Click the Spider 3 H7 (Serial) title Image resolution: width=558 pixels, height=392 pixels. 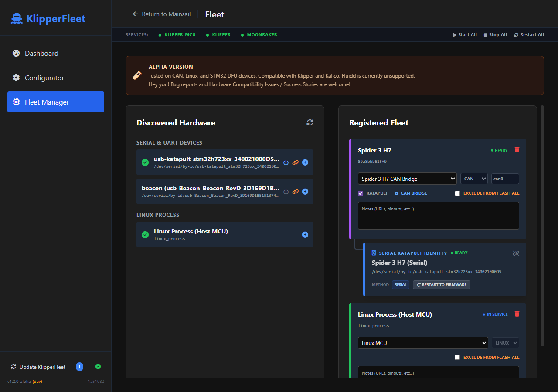(x=399, y=263)
